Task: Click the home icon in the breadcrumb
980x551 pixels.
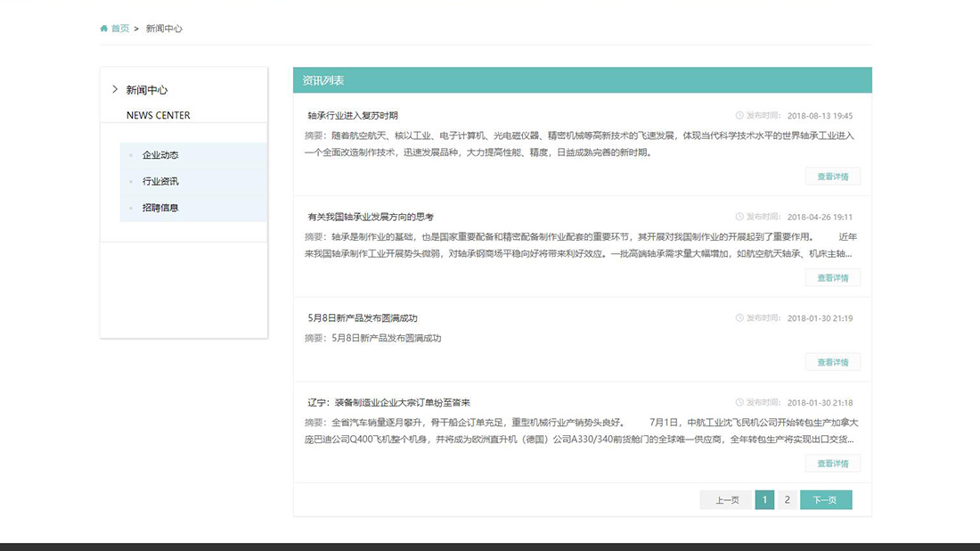Action: [x=103, y=28]
